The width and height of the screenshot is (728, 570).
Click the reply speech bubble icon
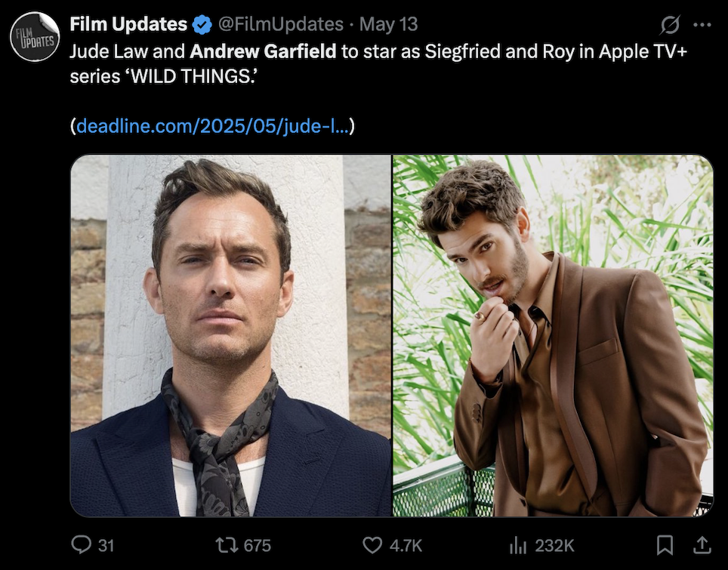[x=81, y=544]
